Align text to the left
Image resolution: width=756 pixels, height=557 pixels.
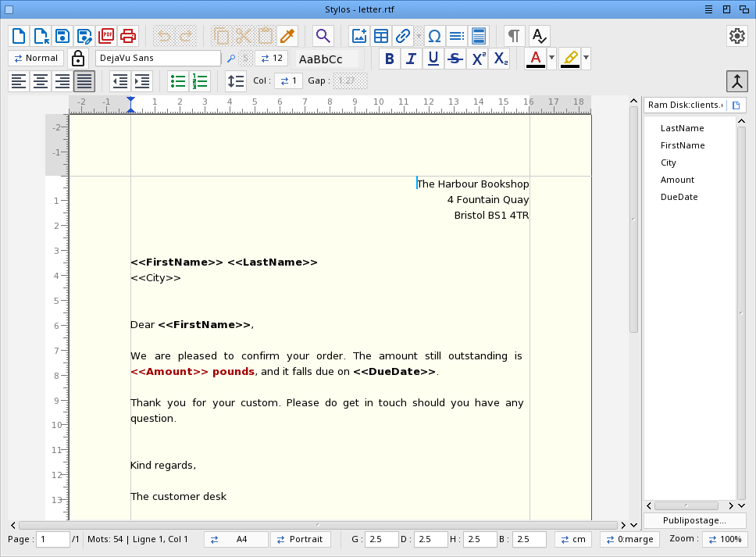tap(19, 81)
